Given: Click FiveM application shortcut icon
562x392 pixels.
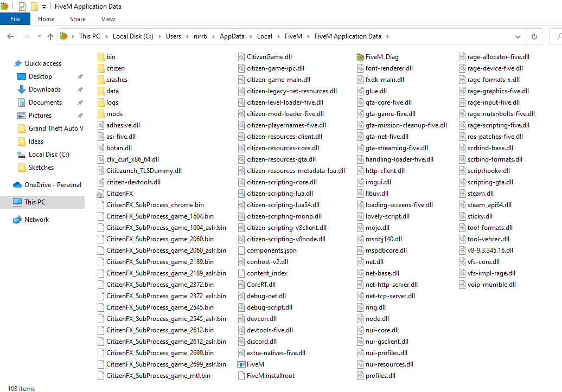Looking at the screenshot, I should click(x=241, y=364).
